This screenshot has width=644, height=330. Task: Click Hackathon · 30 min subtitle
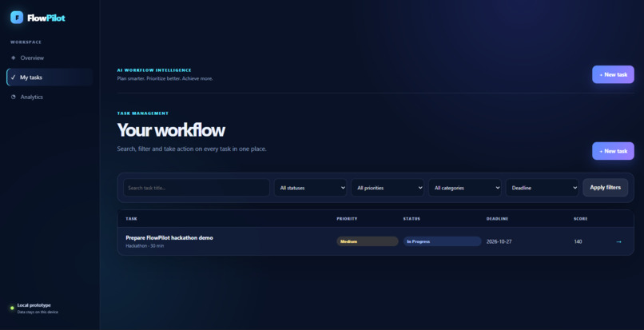point(145,246)
